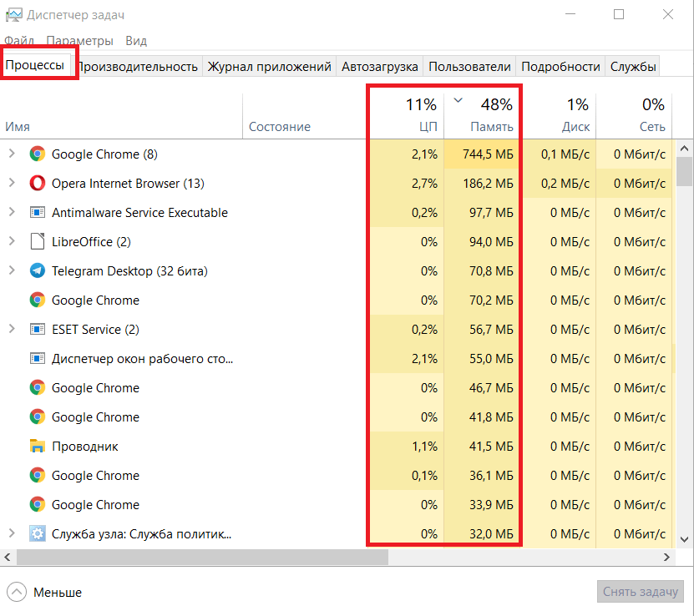Viewport: 694px width, 616px height.
Task: Go to the Автозагрузка tab
Action: (x=380, y=66)
